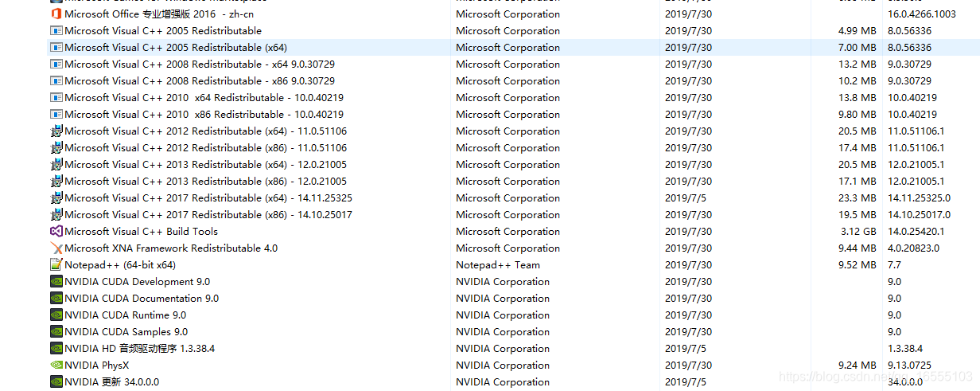Viewport: 980px width, 391px height.
Task: Select 'NVIDIA CUDA Samples 9.0' name text
Action: click(x=126, y=332)
